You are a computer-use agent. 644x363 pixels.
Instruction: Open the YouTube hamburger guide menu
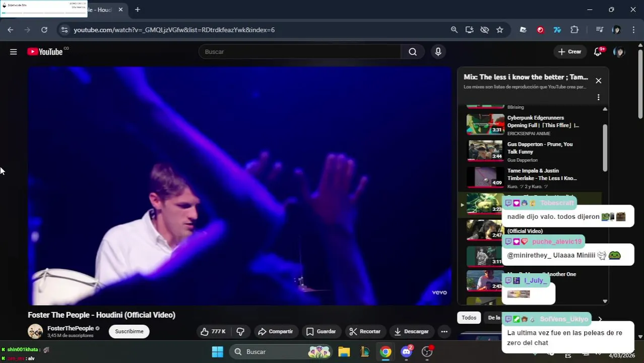tap(14, 51)
